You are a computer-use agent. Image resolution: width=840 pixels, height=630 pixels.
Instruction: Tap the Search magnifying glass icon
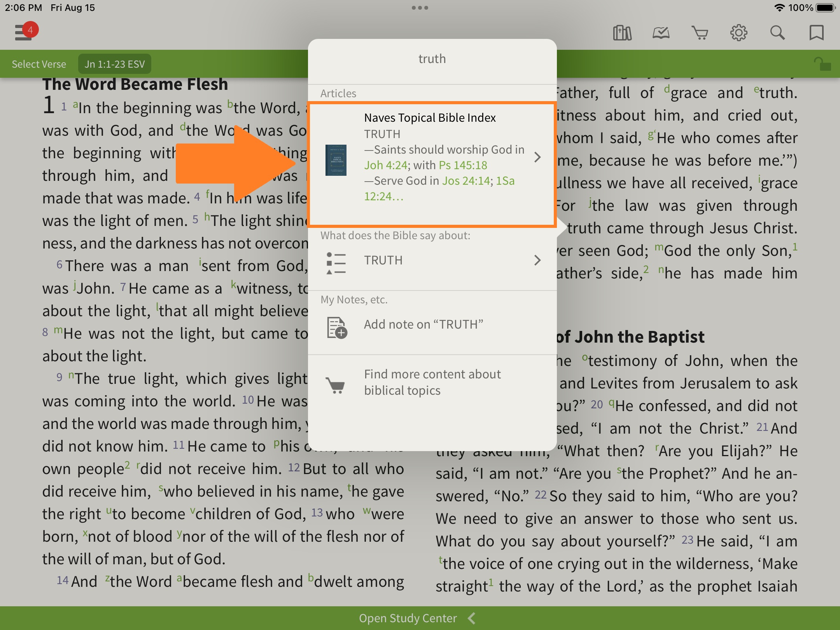(x=777, y=33)
